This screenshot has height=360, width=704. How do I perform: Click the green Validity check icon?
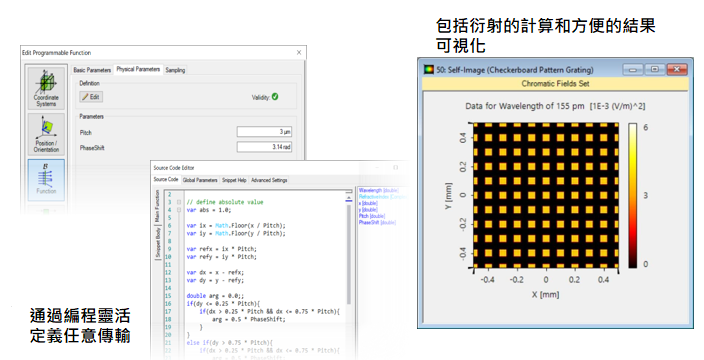coord(275,97)
